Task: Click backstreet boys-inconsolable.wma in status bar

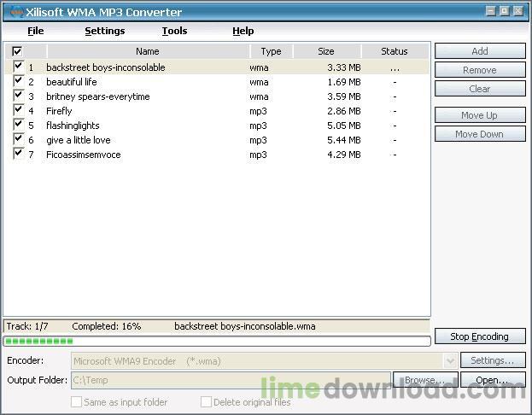Action: (x=244, y=326)
